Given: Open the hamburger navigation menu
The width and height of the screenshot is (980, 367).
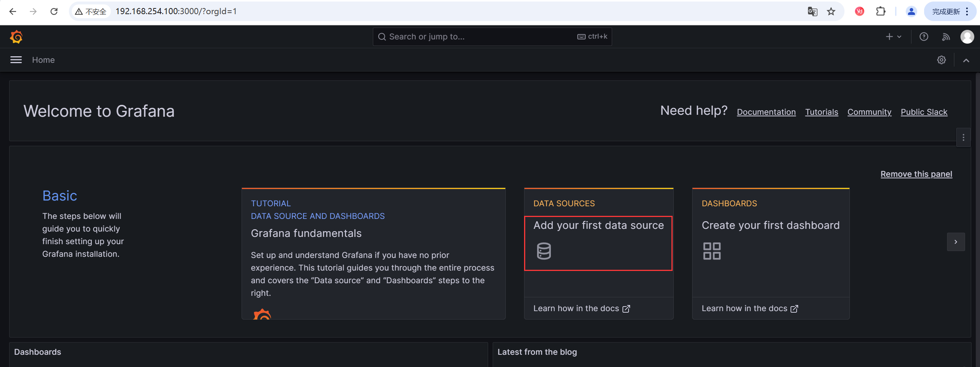Looking at the screenshot, I should click(16, 60).
